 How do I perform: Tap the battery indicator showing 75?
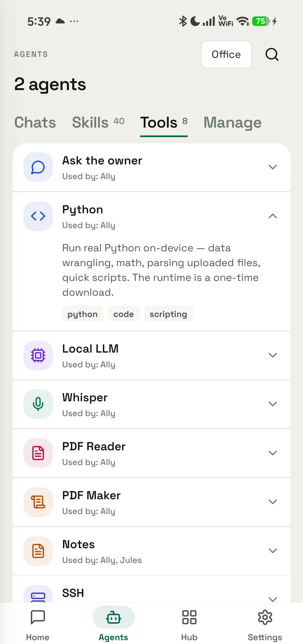coord(261,21)
